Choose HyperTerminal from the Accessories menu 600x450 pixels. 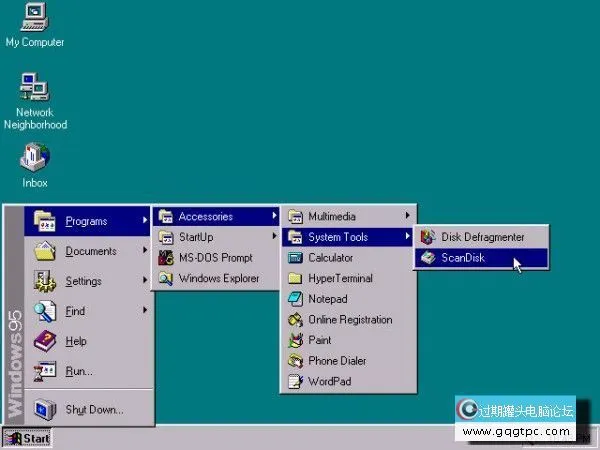[x=342, y=279]
